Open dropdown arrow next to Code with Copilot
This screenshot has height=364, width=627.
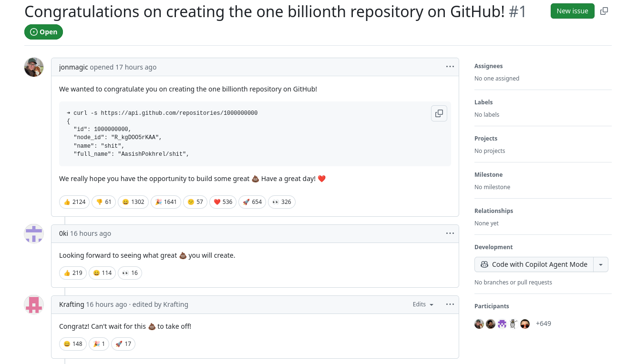[x=601, y=264]
